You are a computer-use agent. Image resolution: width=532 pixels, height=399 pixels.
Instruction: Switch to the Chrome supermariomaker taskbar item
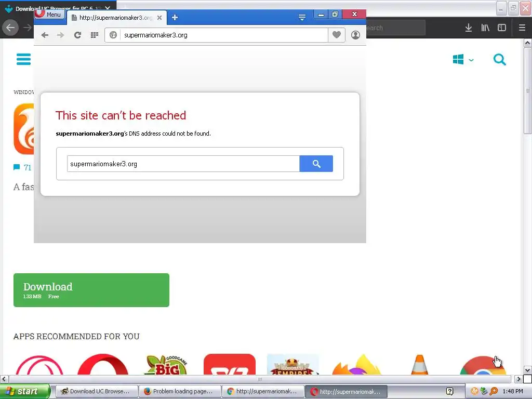click(x=263, y=391)
